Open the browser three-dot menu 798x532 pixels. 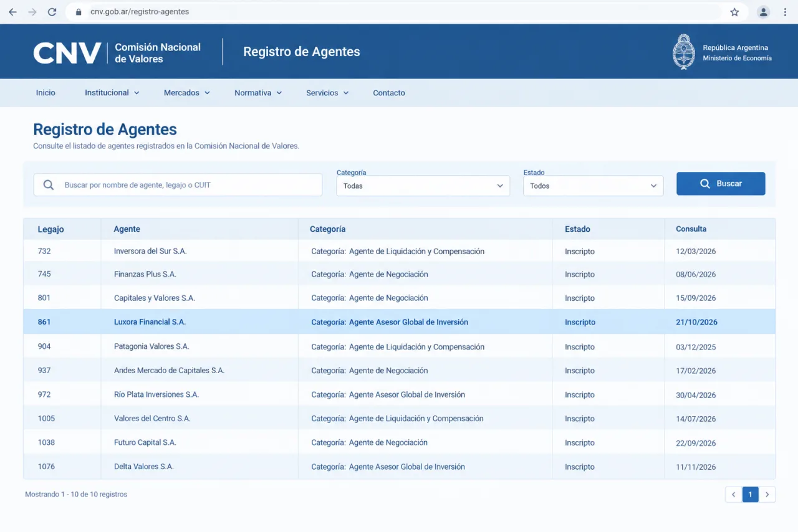785,12
